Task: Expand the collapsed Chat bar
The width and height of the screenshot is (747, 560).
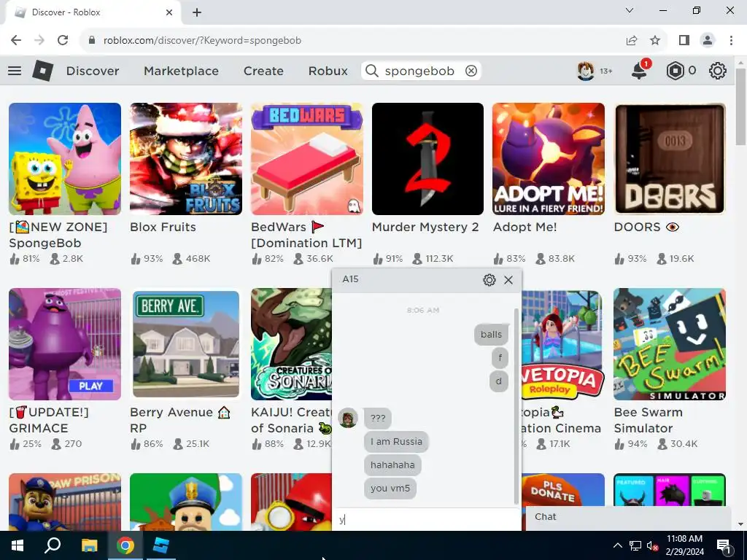Action: coord(628,517)
